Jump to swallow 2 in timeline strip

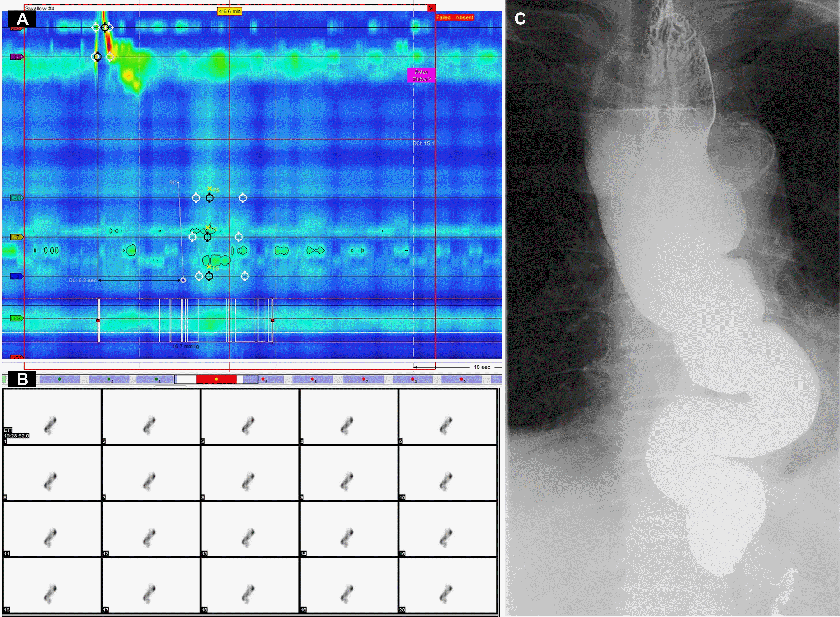[109, 380]
